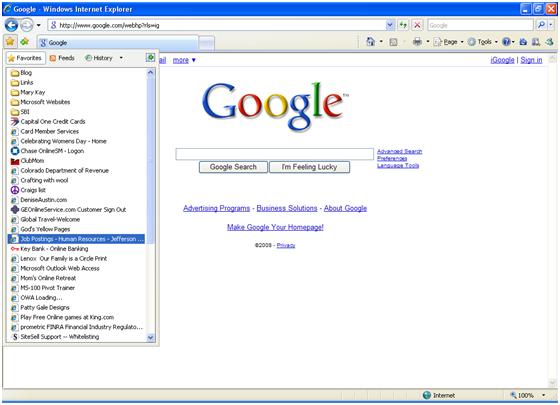Click the Google Search button
Screen dimensions: 560x405
(233, 167)
